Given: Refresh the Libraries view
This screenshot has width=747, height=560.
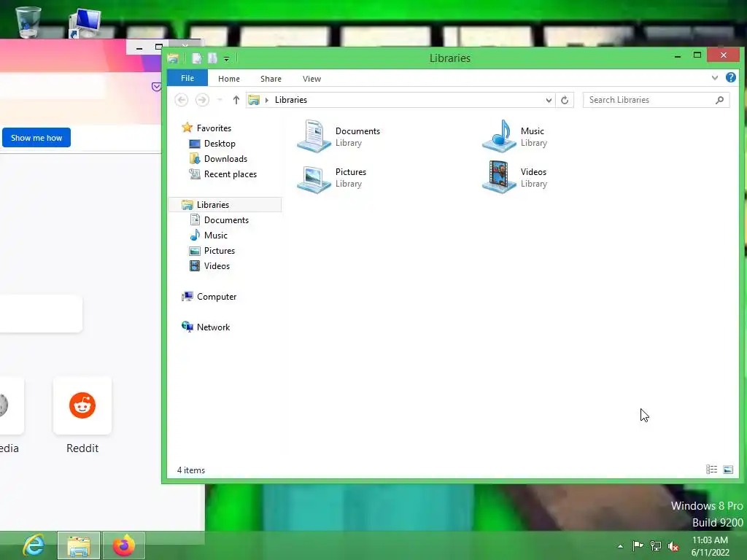Looking at the screenshot, I should pyautogui.click(x=565, y=100).
